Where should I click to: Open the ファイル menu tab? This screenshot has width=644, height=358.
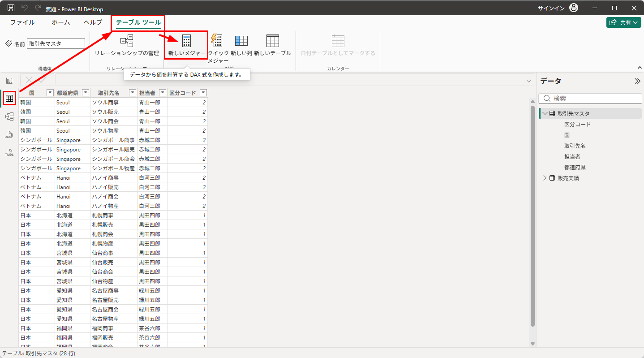pyautogui.click(x=22, y=22)
